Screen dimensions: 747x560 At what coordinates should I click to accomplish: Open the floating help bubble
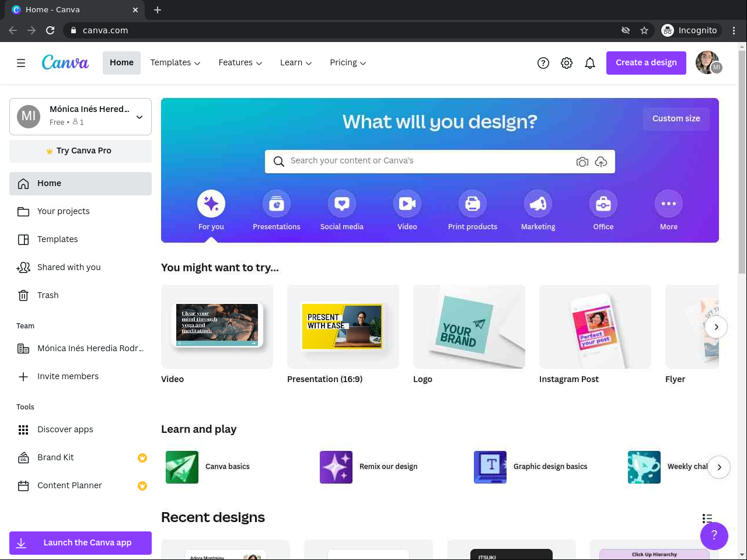(714, 535)
